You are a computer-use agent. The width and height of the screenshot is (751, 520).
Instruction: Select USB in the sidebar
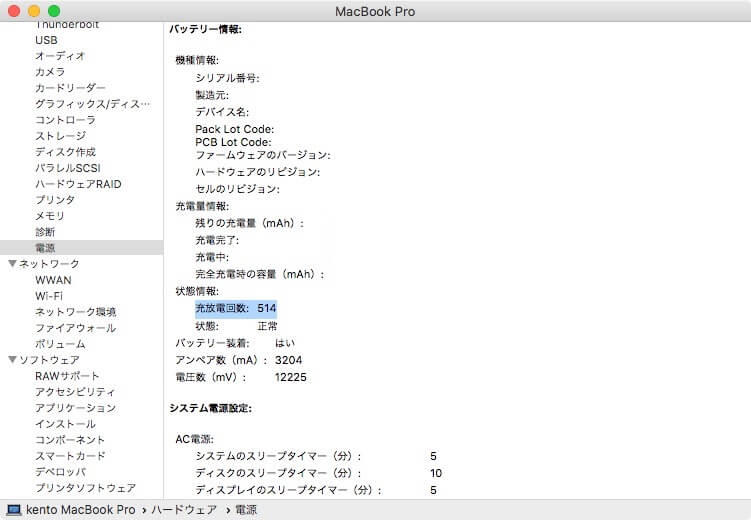click(x=46, y=40)
